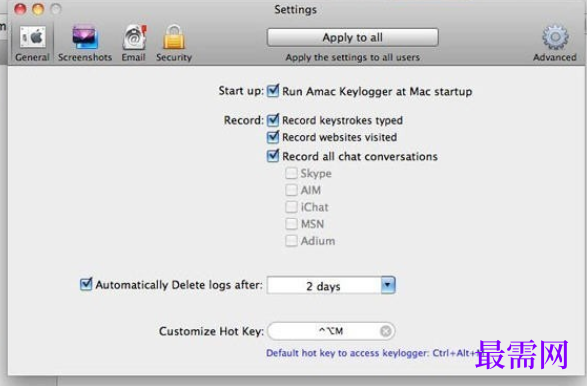
Task: Check the iChat chat option
Action: [291, 207]
